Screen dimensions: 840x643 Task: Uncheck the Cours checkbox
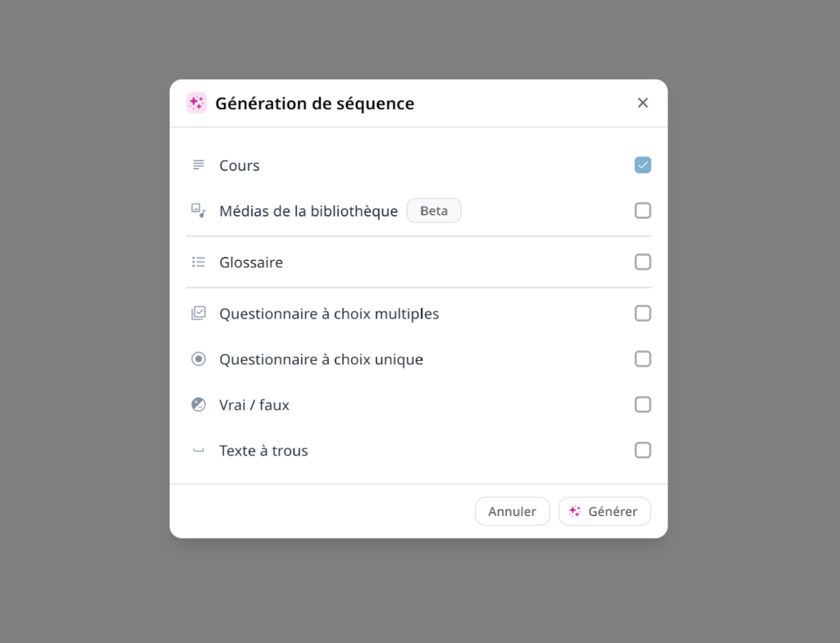point(642,165)
